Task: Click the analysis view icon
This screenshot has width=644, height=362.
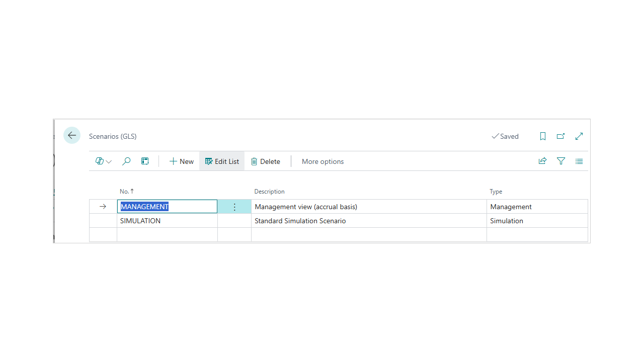Action: tap(145, 161)
